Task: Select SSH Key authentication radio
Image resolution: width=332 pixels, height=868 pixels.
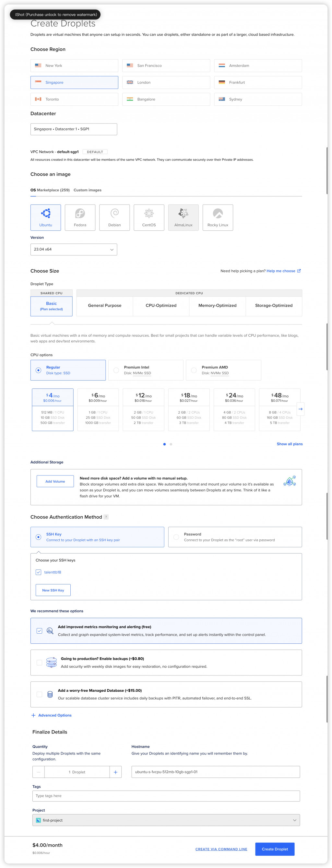Action: coord(39,537)
